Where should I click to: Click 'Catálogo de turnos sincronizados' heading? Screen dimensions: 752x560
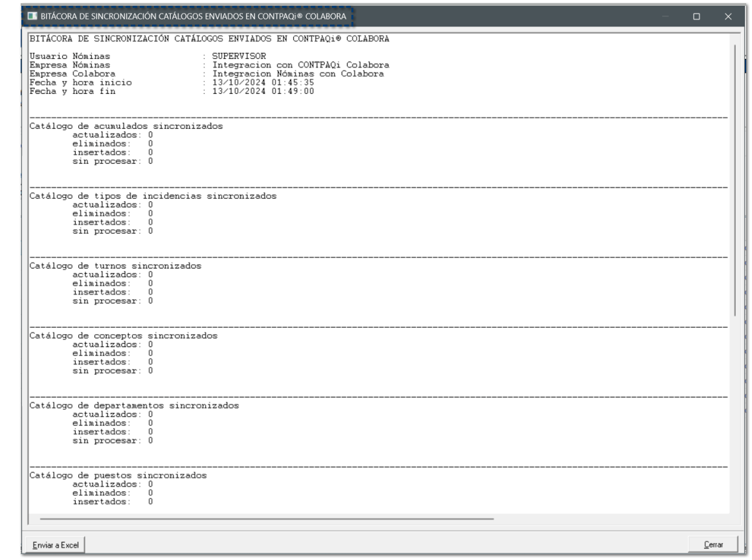[x=115, y=266]
